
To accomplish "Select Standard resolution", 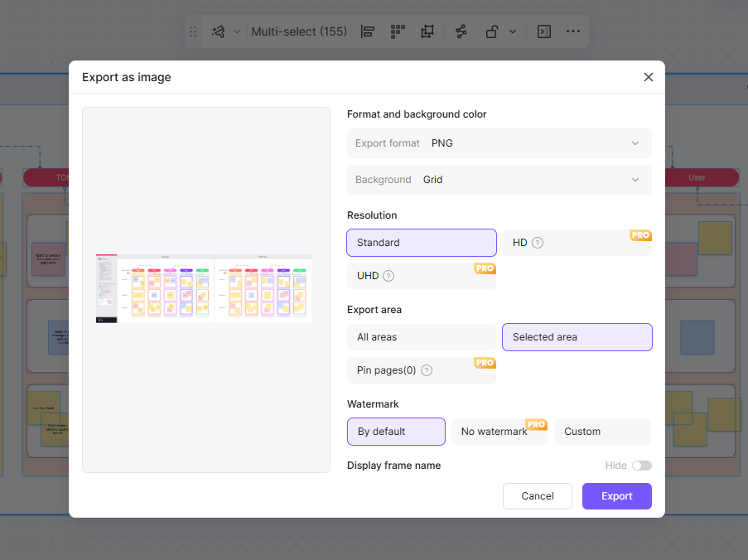I will point(422,243).
